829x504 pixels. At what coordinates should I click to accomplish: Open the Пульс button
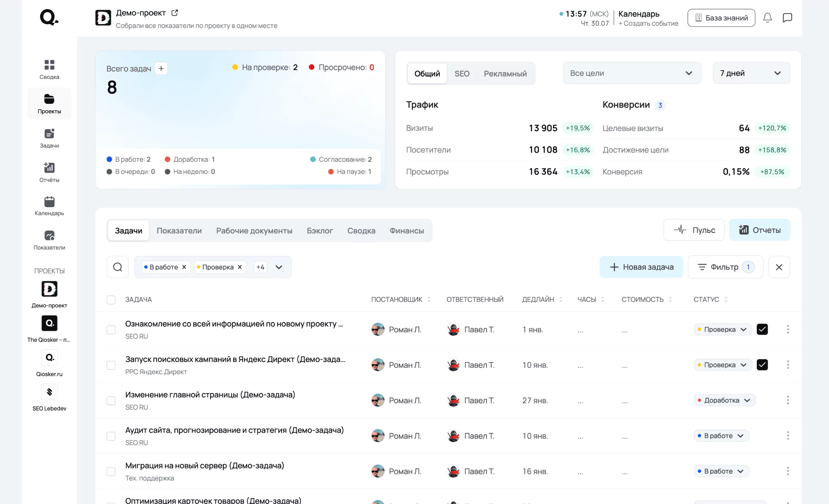point(694,230)
